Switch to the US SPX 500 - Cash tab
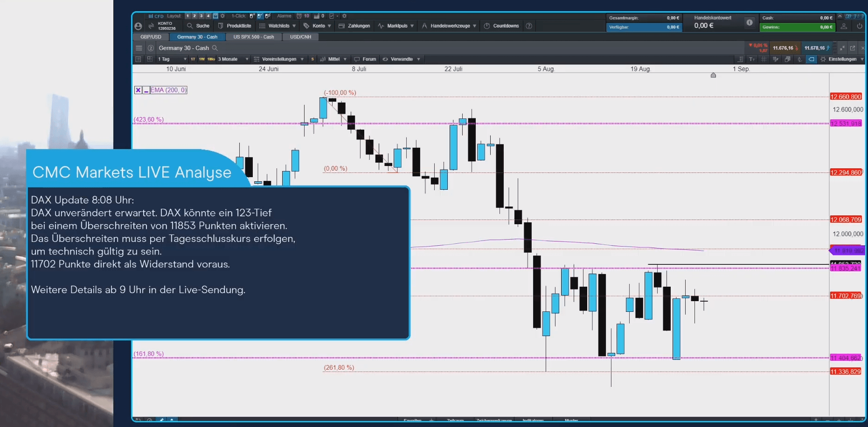 [x=254, y=37]
